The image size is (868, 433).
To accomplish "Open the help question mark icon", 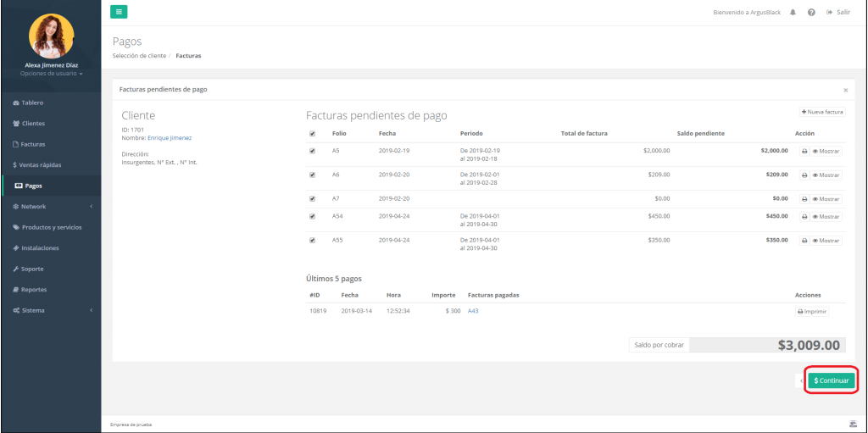I will (811, 12).
